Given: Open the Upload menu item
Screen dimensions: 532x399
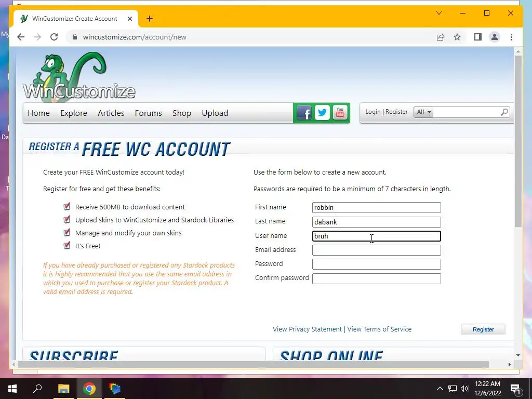Looking at the screenshot, I should pyautogui.click(x=215, y=113).
